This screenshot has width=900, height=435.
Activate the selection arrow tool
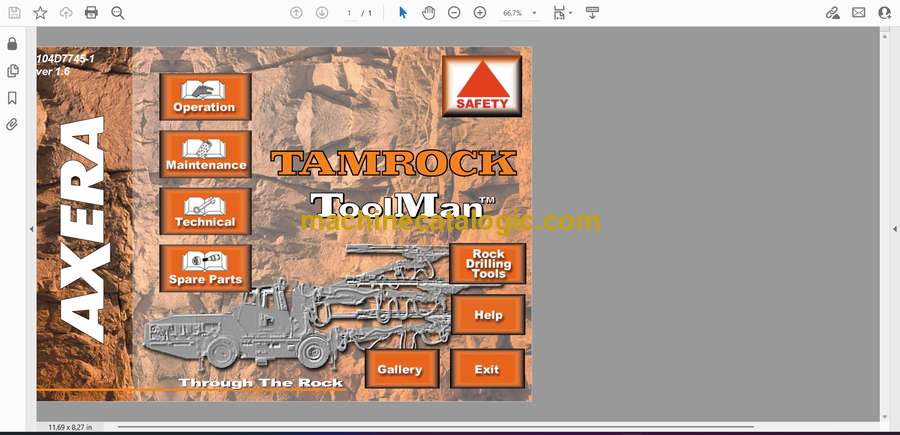pyautogui.click(x=403, y=13)
